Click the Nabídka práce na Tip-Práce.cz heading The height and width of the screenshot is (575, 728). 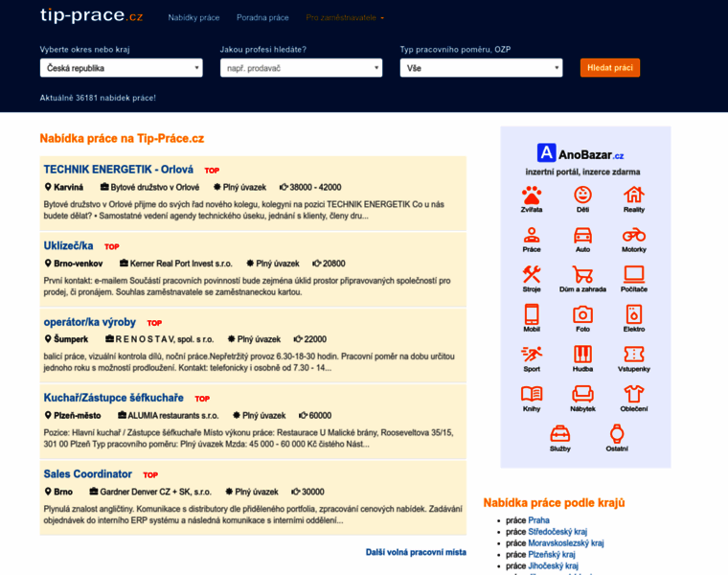[122, 138]
